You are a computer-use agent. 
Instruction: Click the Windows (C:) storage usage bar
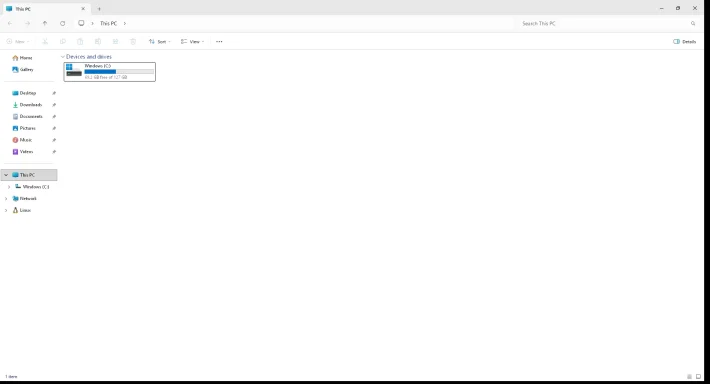point(119,72)
